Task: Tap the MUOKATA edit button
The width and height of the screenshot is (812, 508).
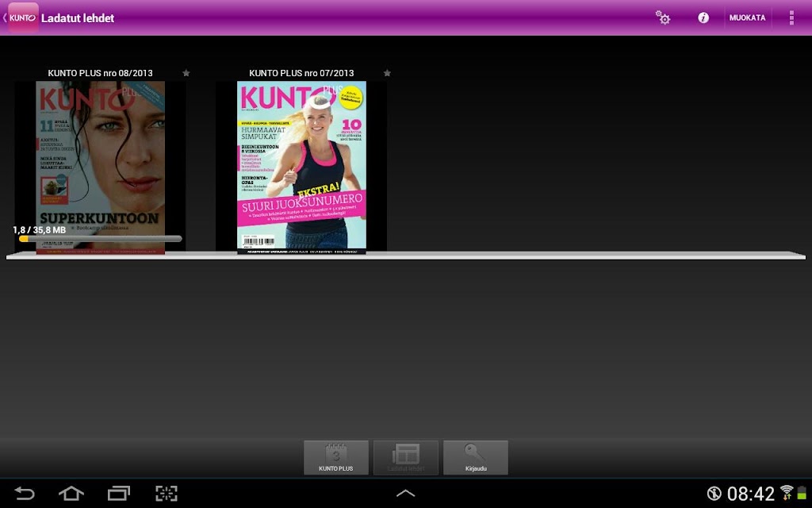Action: click(747, 17)
